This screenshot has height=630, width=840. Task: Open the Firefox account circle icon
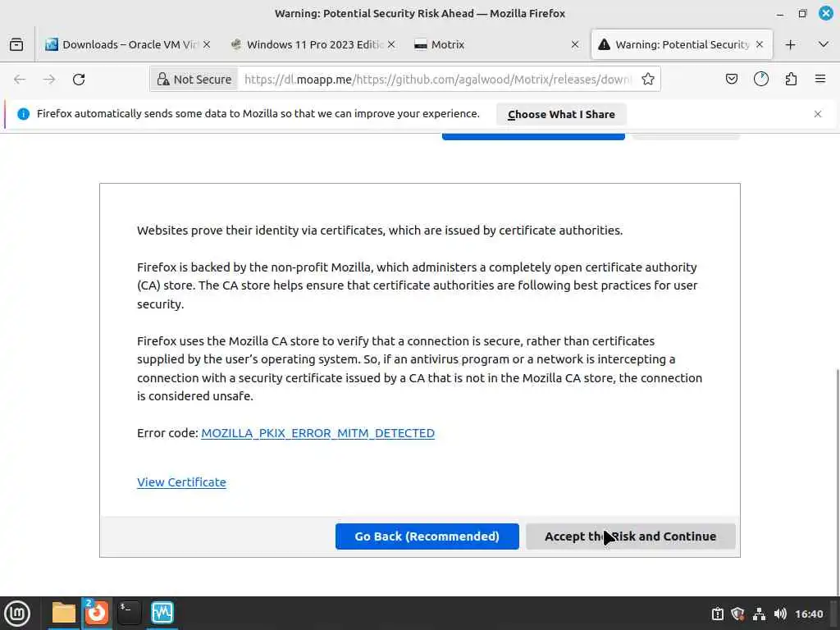(760, 80)
